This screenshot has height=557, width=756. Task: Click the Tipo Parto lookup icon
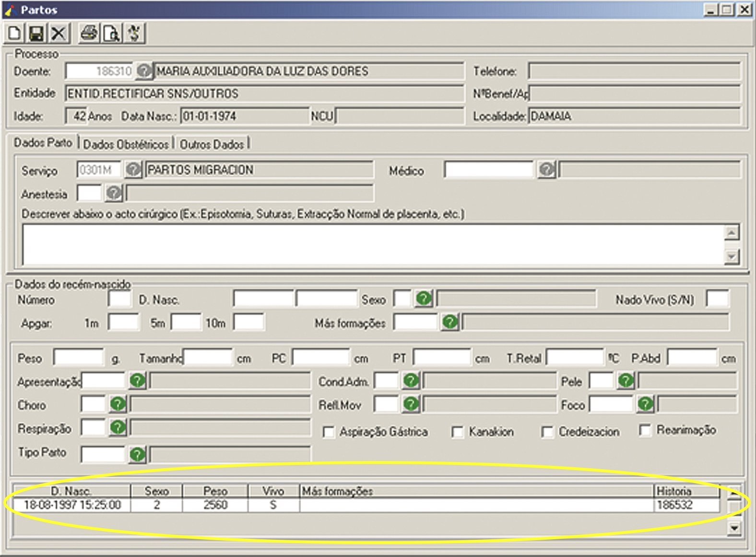coord(138,454)
